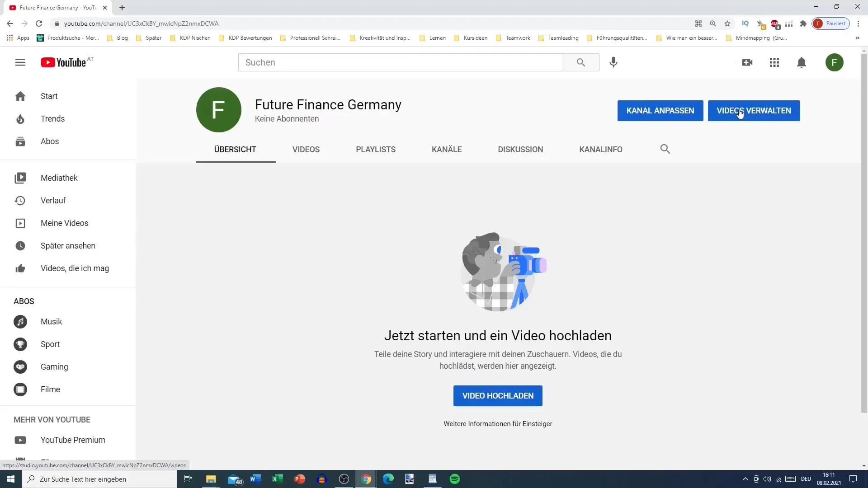
Task: Click the Verlauf history icon
Action: click(x=20, y=200)
